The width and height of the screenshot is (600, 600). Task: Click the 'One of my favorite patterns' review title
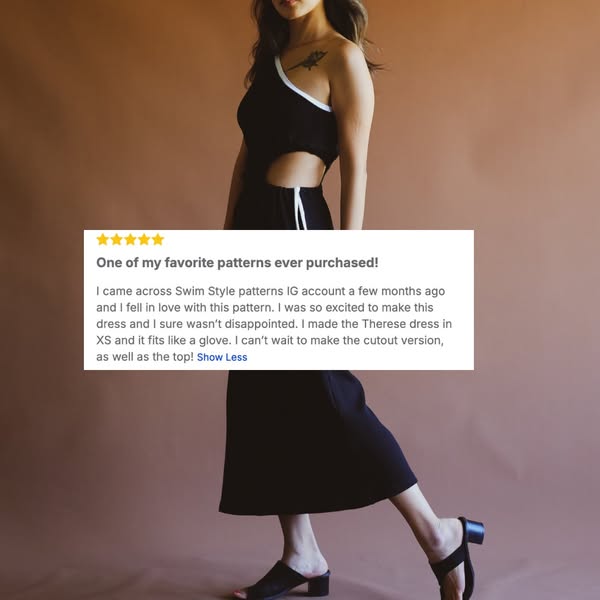pyautogui.click(x=237, y=262)
